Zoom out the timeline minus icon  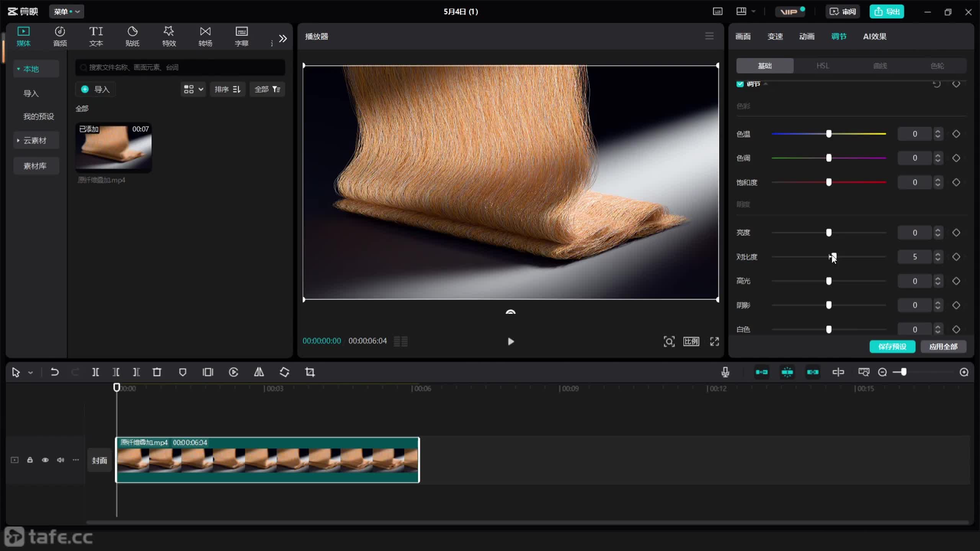pyautogui.click(x=882, y=372)
